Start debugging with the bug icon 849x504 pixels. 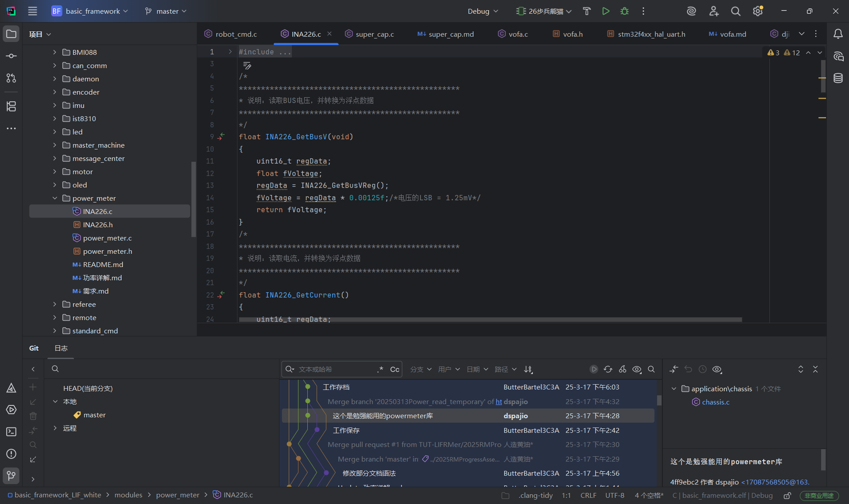point(624,11)
